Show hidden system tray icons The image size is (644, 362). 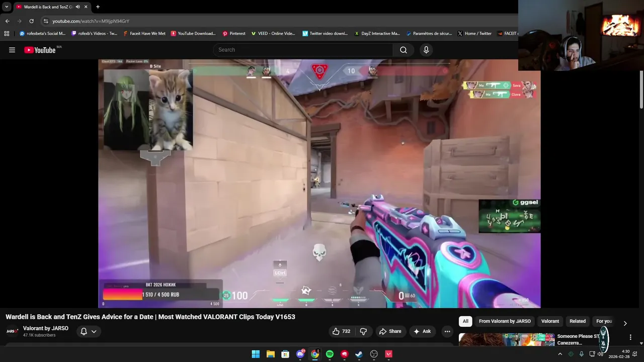point(560,354)
